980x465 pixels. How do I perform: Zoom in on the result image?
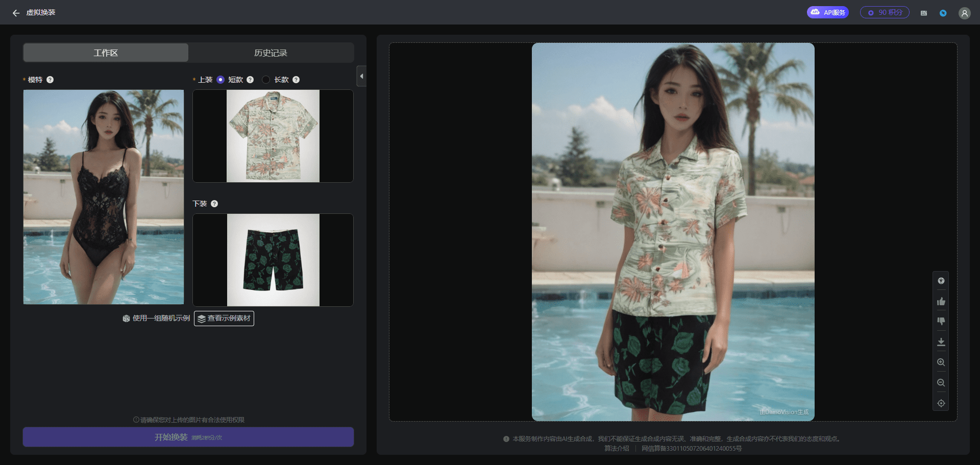pos(941,362)
